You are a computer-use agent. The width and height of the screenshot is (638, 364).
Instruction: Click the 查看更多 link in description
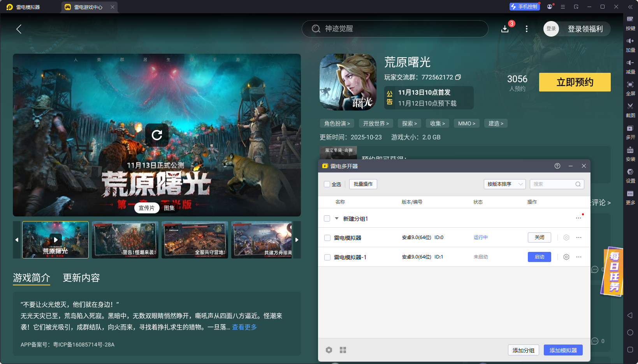pos(244,327)
